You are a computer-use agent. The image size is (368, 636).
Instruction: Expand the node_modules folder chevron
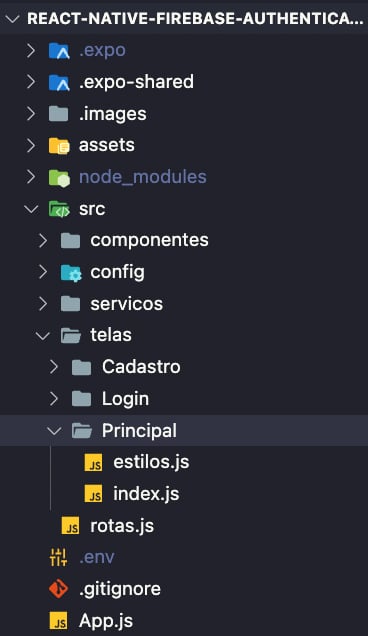coord(31,177)
